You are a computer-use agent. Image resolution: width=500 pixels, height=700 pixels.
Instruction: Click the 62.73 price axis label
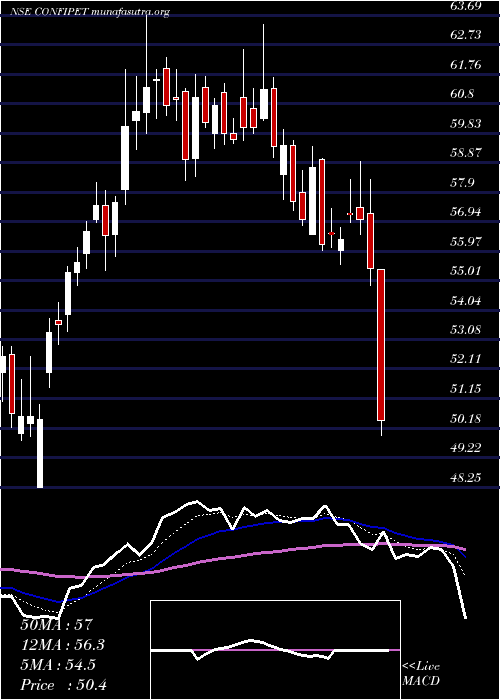click(x=467, y=35)
